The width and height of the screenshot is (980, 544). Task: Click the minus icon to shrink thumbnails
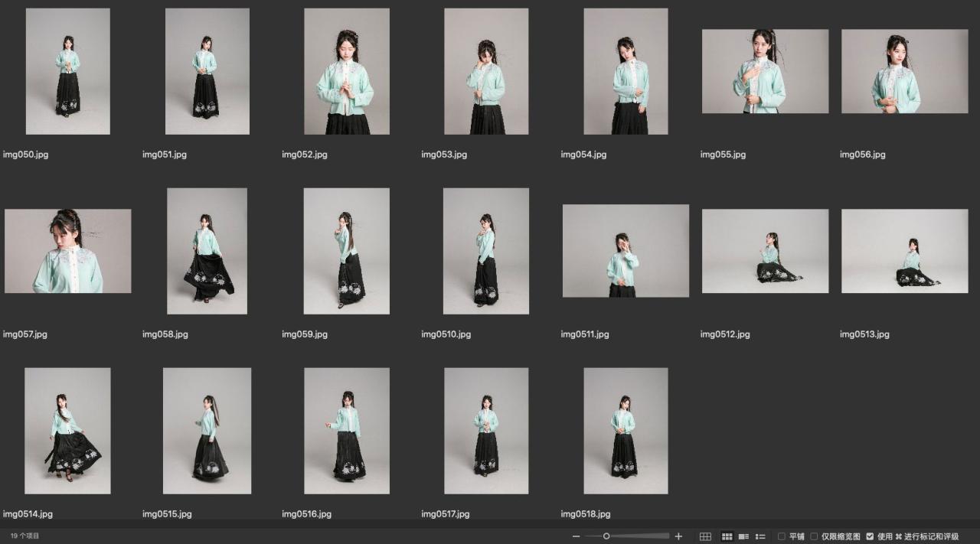(x=576, y=536)
